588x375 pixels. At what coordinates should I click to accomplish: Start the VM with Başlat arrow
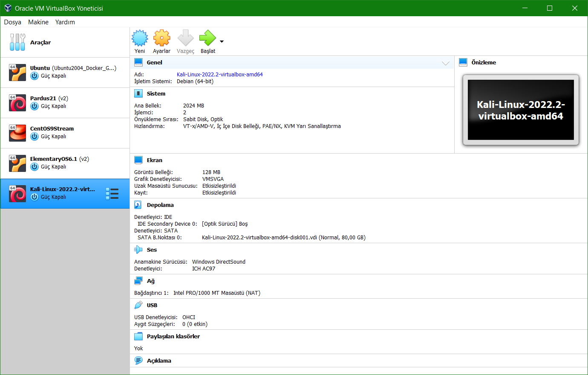pos(208,38)
